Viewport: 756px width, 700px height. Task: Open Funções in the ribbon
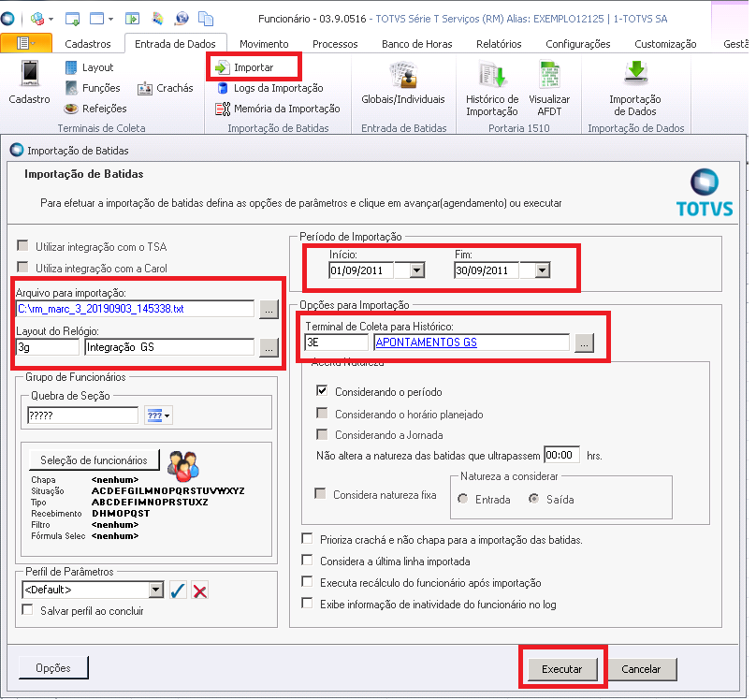[x=93, y=88]
